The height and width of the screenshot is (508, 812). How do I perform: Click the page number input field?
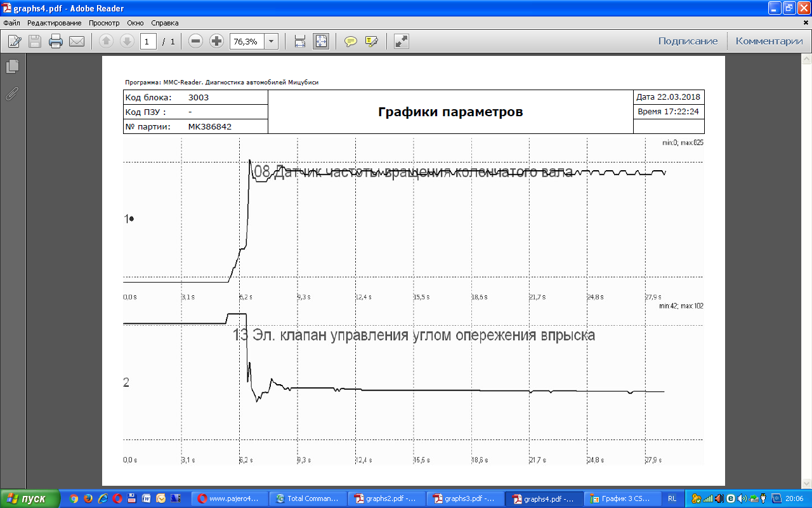pos(148,42)
